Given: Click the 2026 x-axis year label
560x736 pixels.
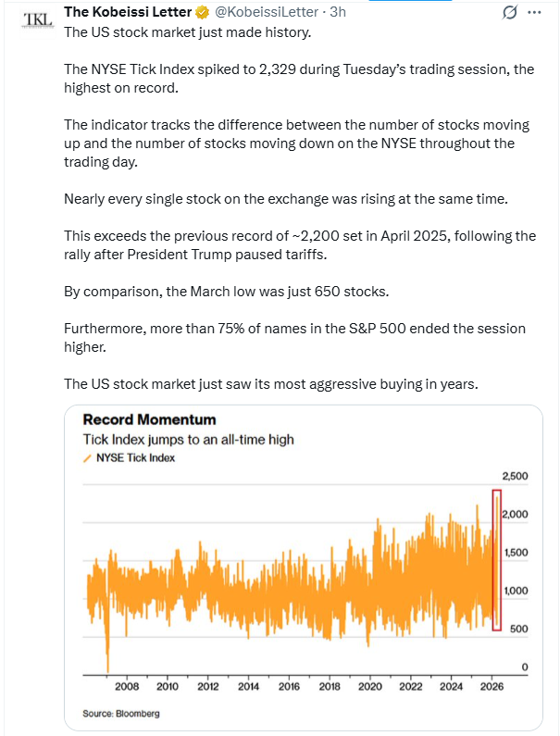Looking at the screenshot, I should click(x=492, y=686).
